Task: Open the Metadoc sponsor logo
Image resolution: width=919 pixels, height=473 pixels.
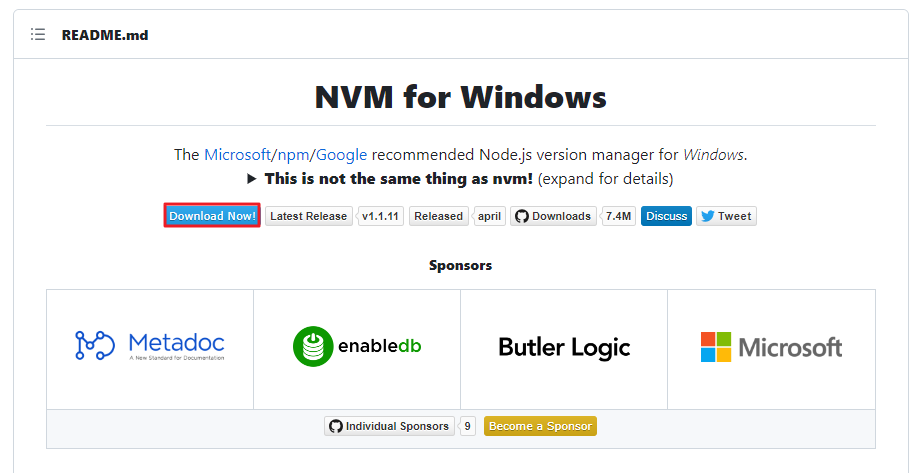Action: pos(150,346)
